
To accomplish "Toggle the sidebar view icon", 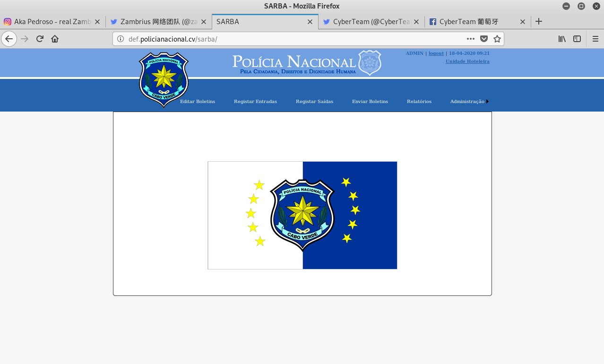I will coord(577,39).
